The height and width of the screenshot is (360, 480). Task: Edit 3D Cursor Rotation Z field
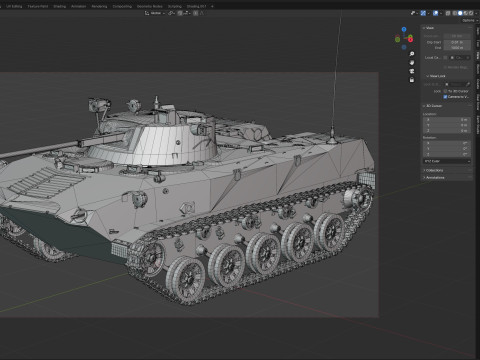point(447,154)
